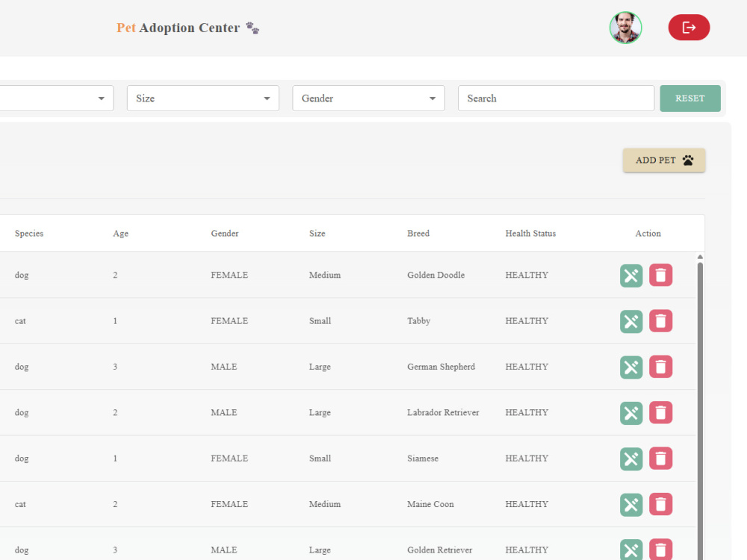This screenshot has width=747, height=560.
Task: Click 'Medium' size in Golden Doodle row
Action: coord(325,276)
